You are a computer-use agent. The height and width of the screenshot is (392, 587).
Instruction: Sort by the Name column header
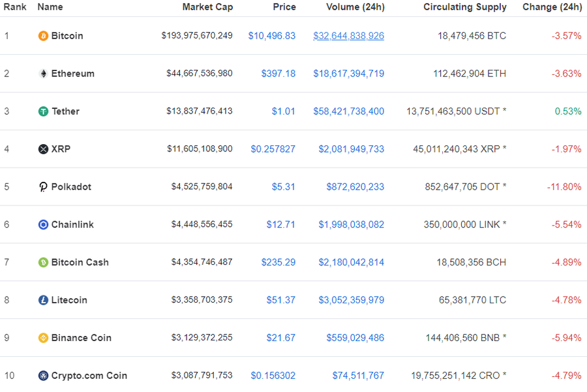pyautogui.click(x=50, y=7)
